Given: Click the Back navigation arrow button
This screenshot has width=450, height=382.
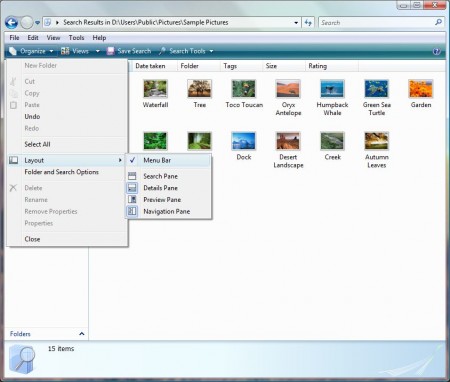Looking at the screenshot, I should (12, 23).
